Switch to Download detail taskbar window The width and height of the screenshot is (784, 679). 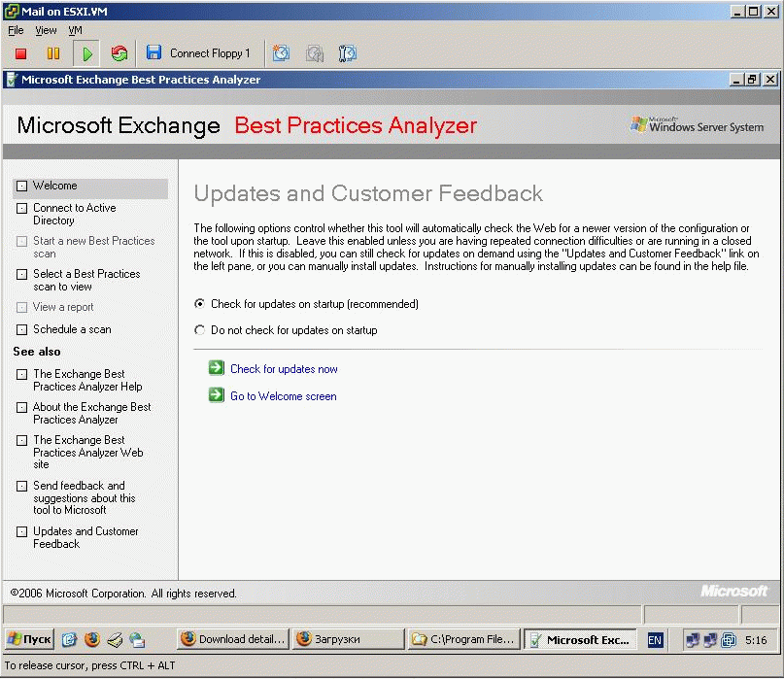233,639
